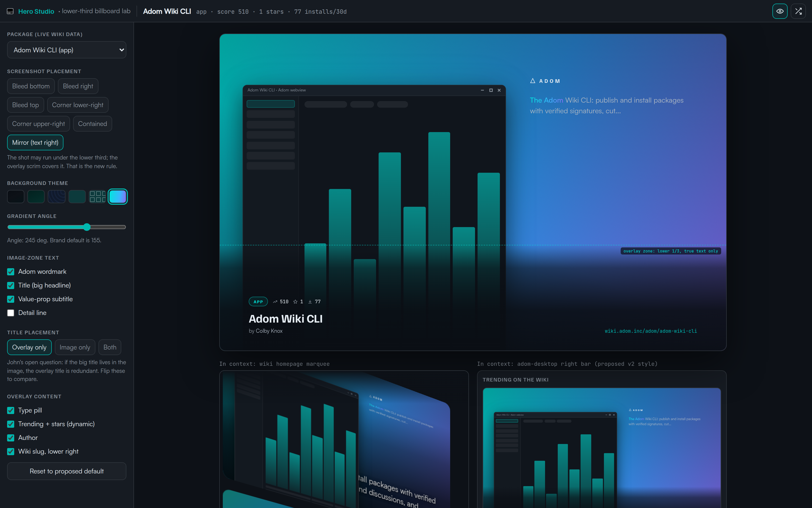812x508 pixels.
Task: Click the APP type pill in hero
Action: [x=258, y=302]
